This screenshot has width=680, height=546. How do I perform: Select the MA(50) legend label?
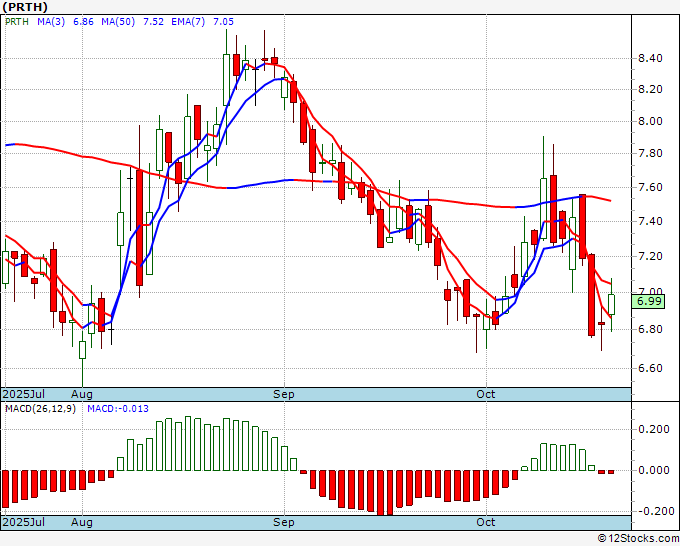point(118,22)
